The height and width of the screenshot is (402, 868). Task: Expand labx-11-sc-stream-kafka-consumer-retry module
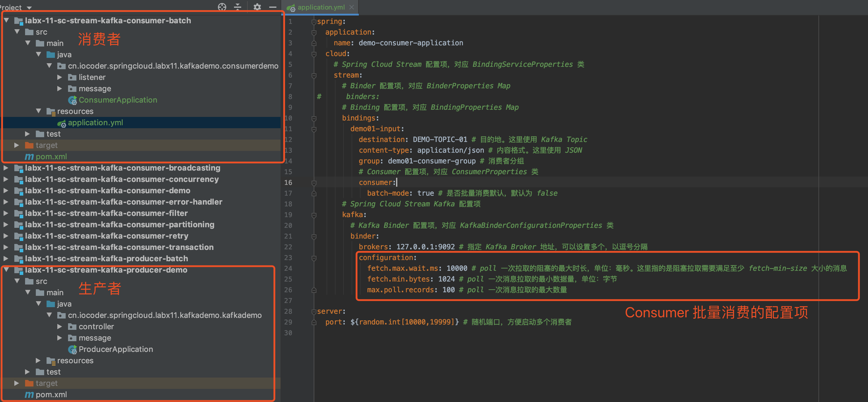6,236
